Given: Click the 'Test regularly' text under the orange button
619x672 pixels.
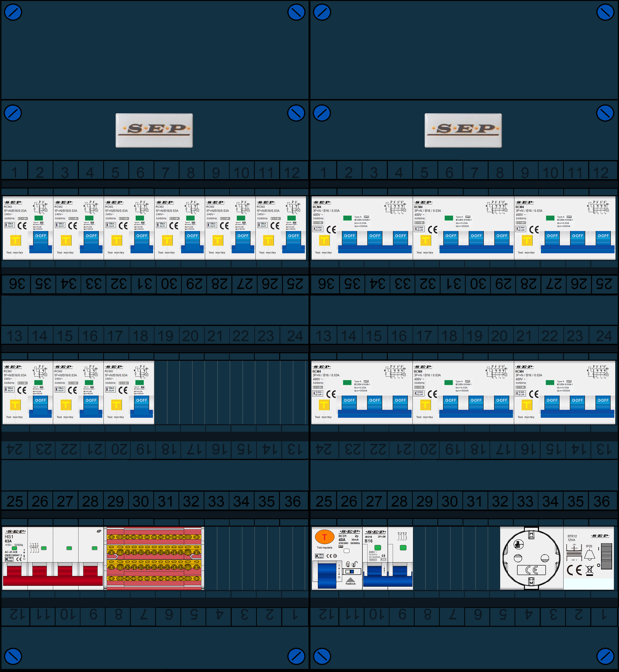Looking at the screenshot, I should click(x=325, y=547).
